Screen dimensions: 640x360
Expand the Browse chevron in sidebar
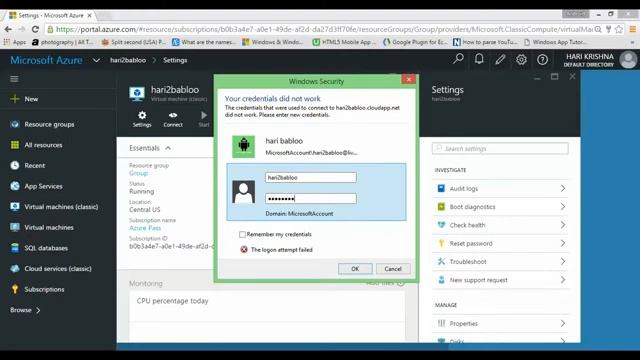tap(38, 310)
